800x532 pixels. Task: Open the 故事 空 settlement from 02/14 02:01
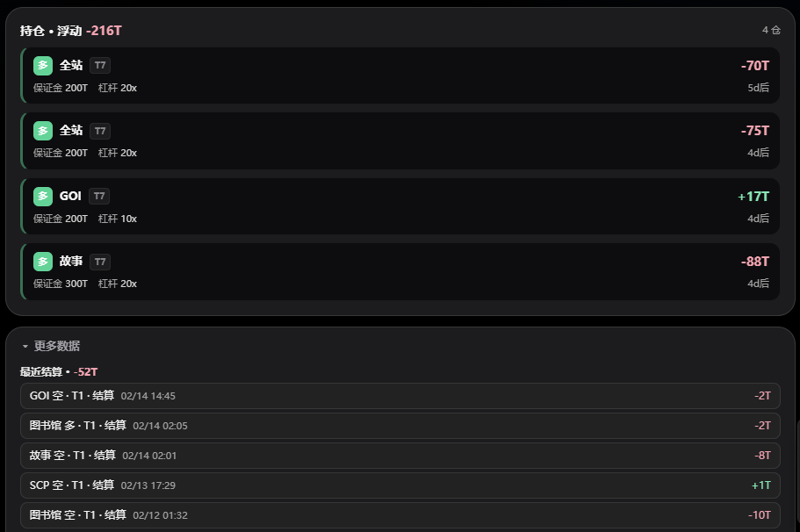(400, 456)
